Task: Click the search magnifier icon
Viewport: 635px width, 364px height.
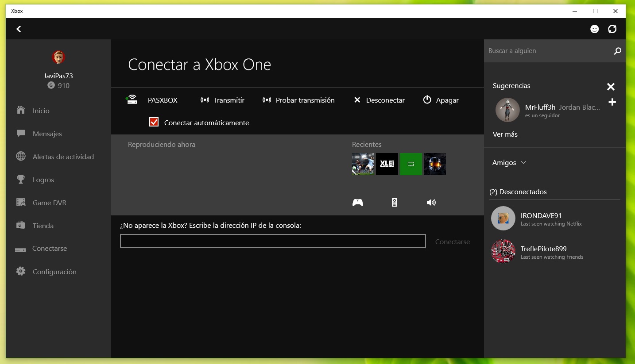Action: tap(617, 51)
